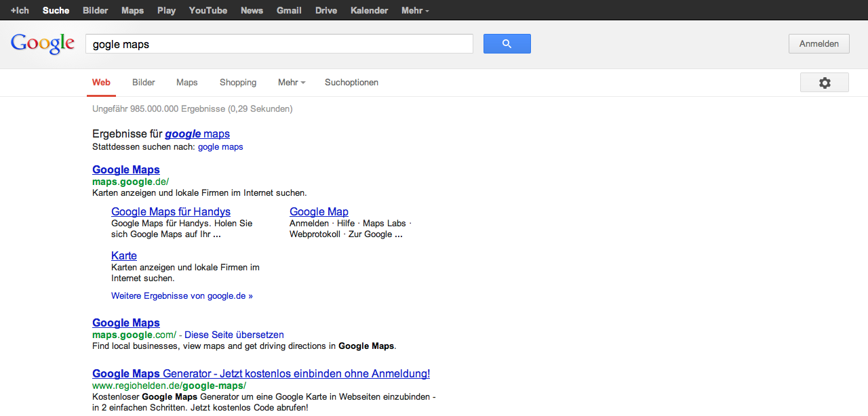Open the +Ich link in top bar

[x=20, y=10]
